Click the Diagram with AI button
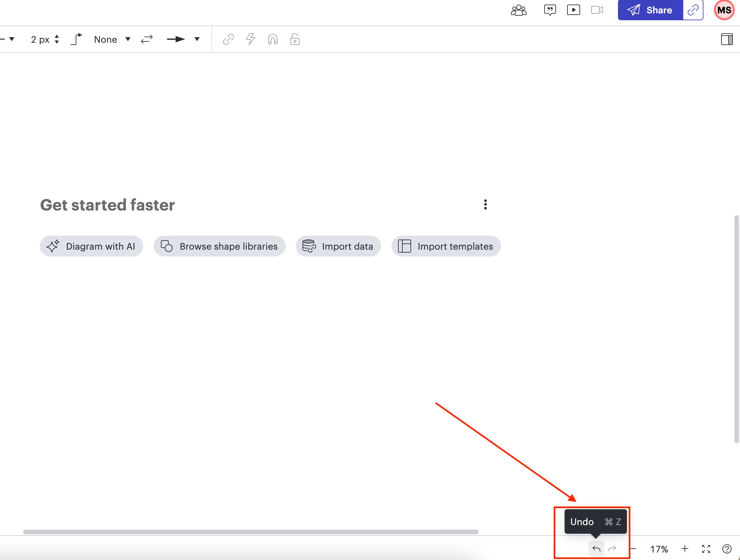740x560 pixels. click(x=91, y=246)
